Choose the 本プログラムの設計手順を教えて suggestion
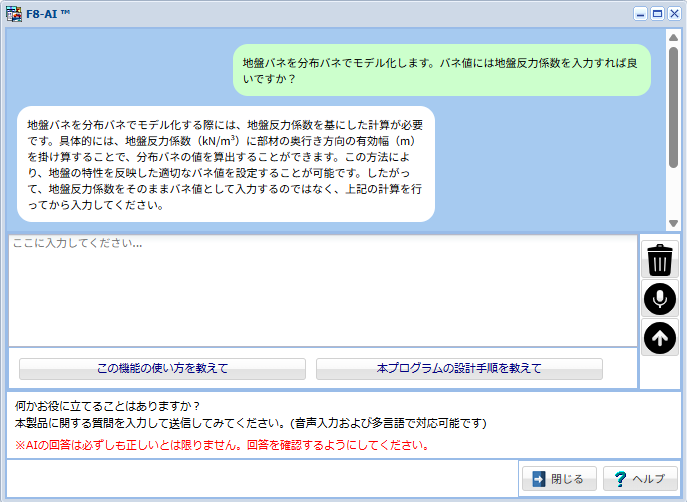 pos(459,368)
